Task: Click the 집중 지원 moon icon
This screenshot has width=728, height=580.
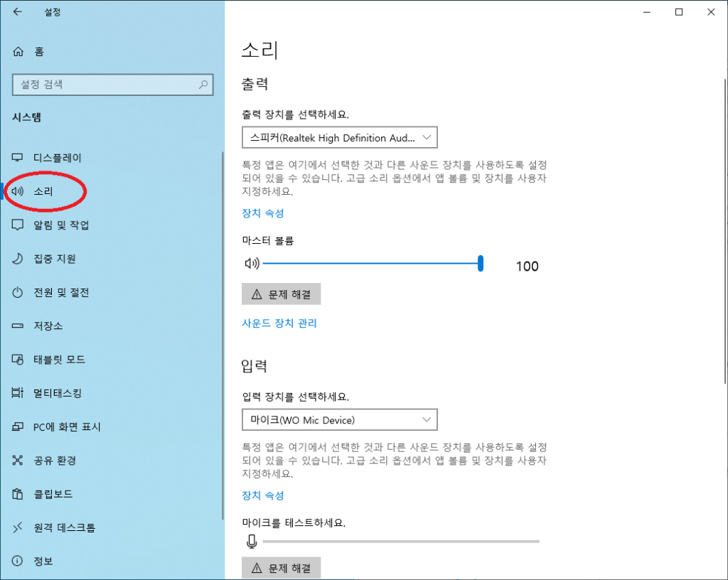Action: pyautogui.click(x=18, y=259)
